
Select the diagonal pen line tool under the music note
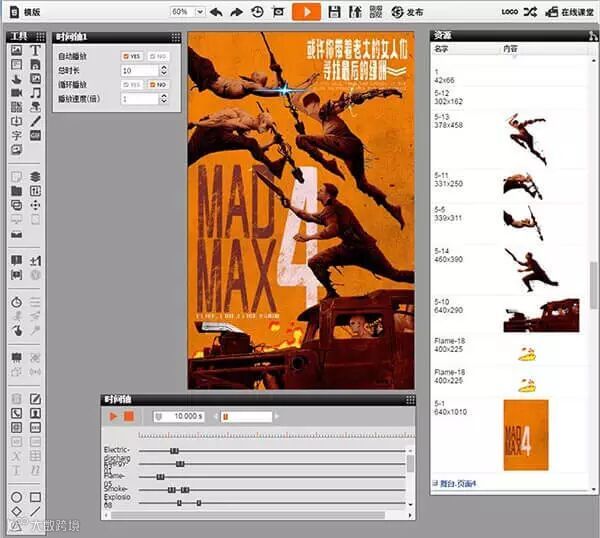(35, 121)
